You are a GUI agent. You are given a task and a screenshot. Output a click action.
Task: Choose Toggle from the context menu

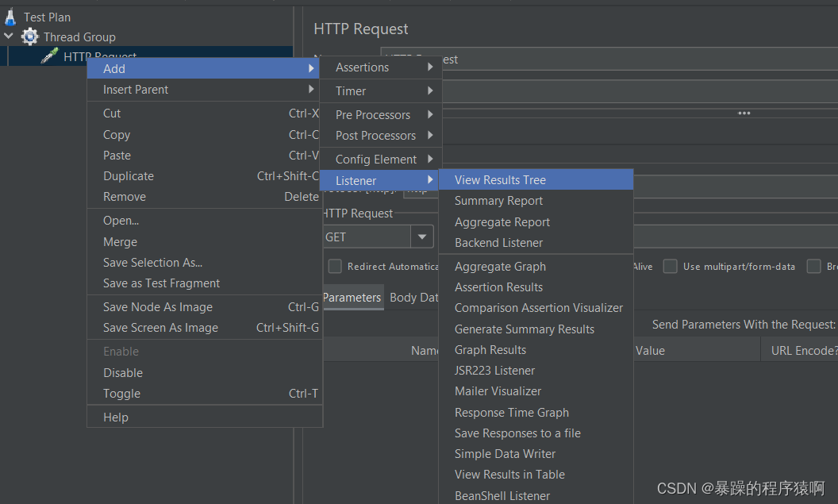pos(203,394)
